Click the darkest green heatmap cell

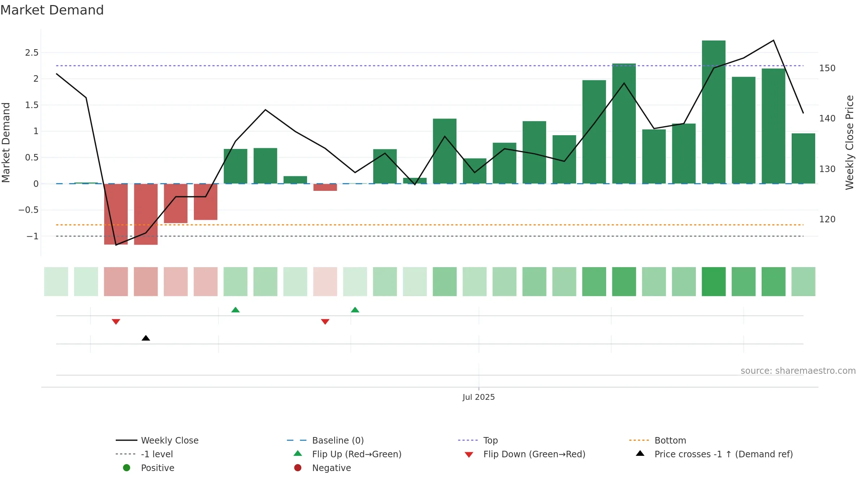click(714, 282)
